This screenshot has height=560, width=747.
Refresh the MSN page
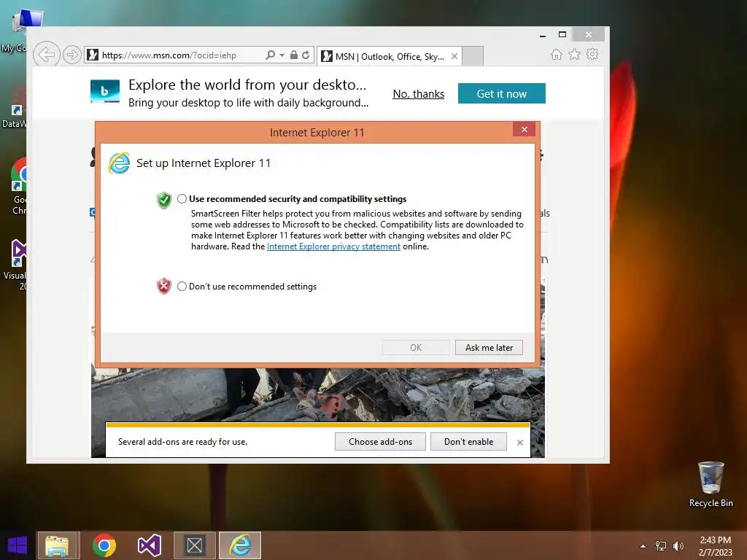(x=306, y=55)
